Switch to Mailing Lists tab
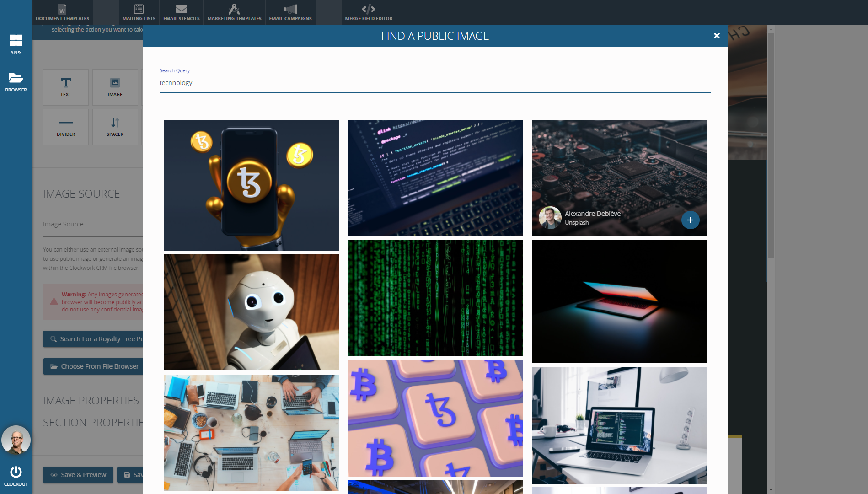The height and width of the screenshot is (494, 868). point(139,12)
